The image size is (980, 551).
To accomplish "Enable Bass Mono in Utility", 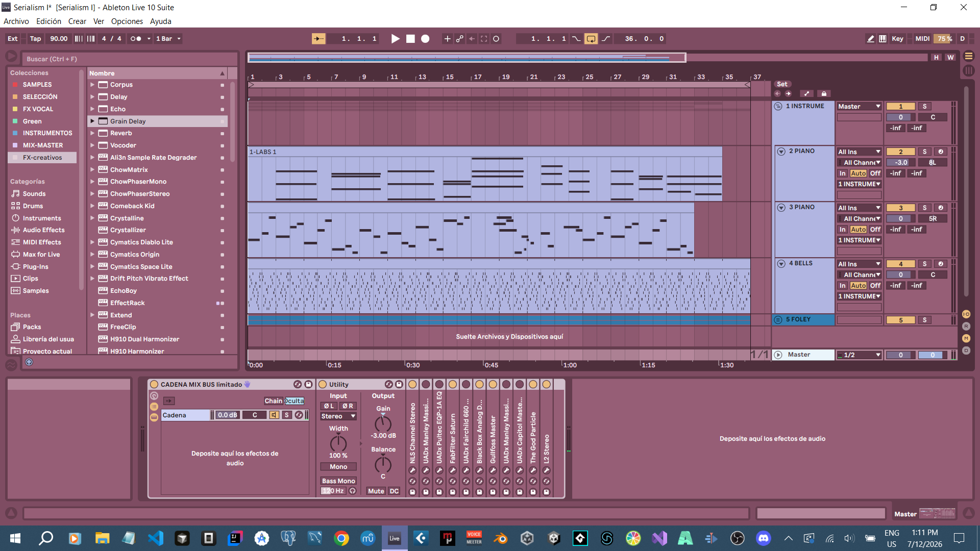I will coord(338,481).
